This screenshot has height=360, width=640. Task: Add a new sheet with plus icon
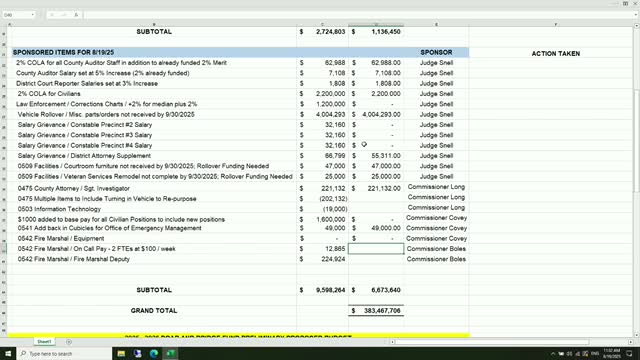69,342
